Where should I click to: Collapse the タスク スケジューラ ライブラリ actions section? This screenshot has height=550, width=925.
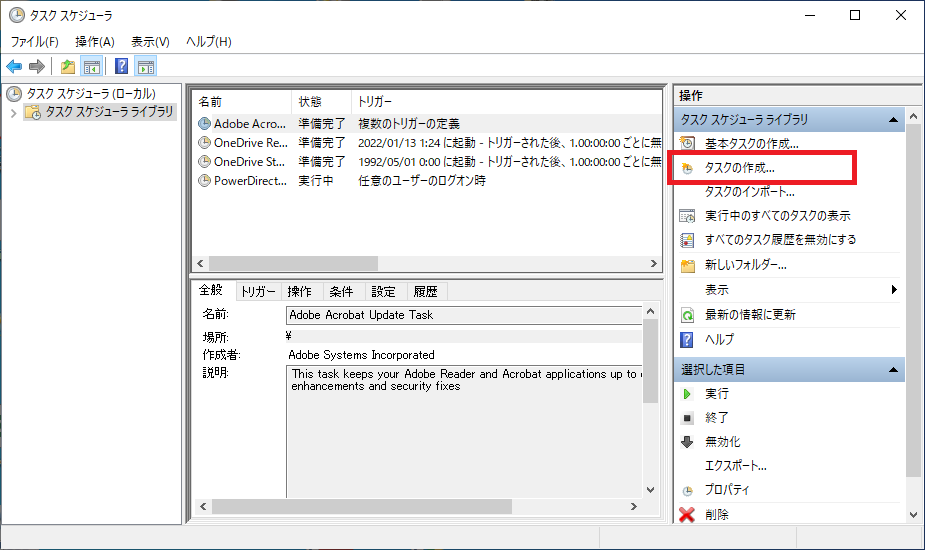pos(893,120)
